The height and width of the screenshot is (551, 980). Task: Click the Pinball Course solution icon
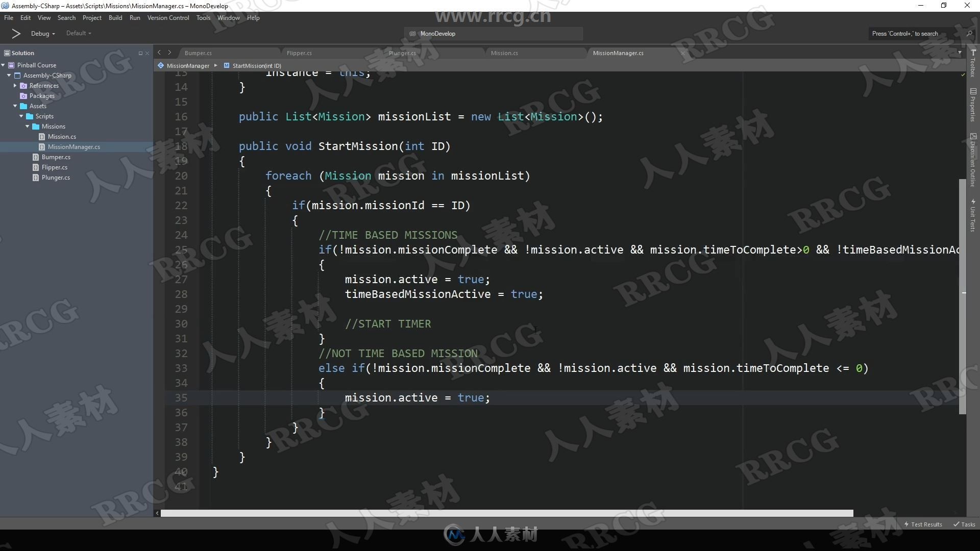pos(11,65)
